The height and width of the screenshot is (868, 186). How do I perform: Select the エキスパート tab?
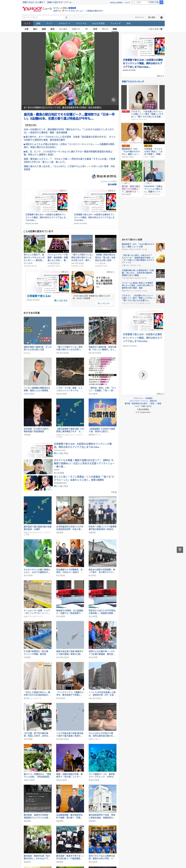pos(64,24)
